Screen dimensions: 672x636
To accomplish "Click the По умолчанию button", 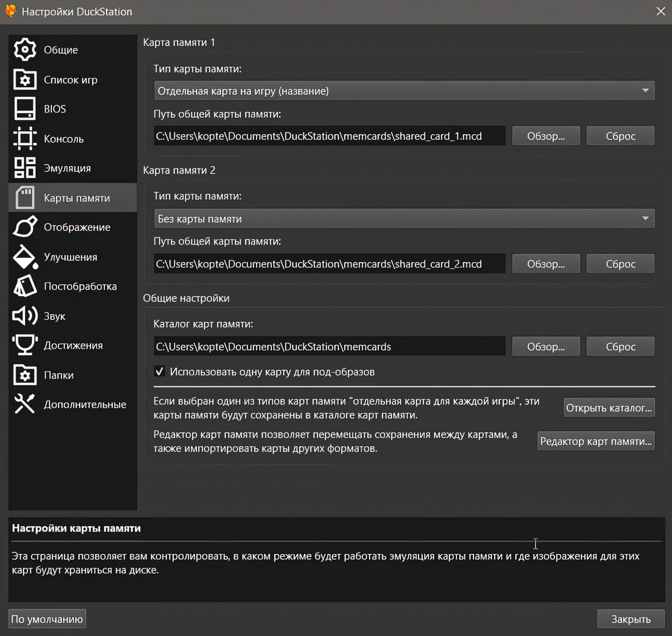I will (x=47, y=619).
